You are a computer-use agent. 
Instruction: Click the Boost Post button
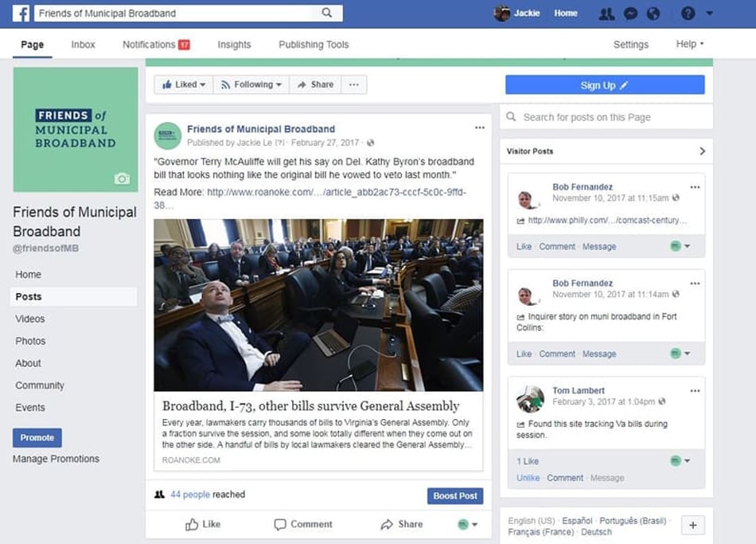[x=455, y=495]
